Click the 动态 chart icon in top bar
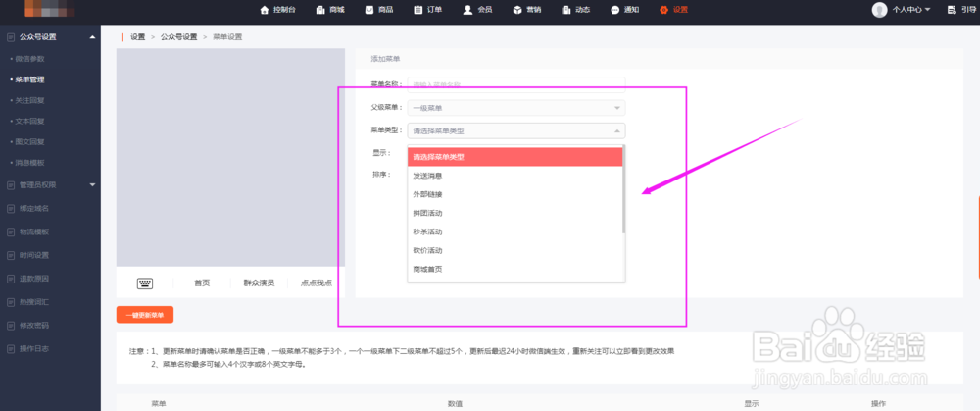 [x=566, y=10]
